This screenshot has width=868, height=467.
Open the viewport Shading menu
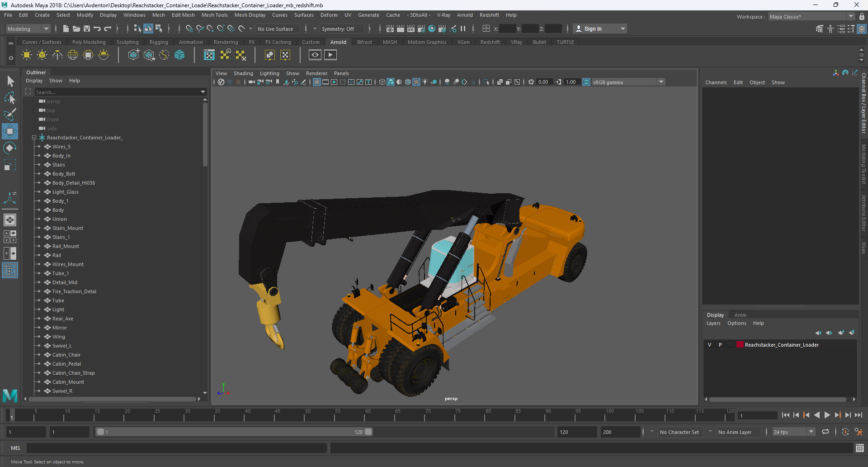coord(243,73)
